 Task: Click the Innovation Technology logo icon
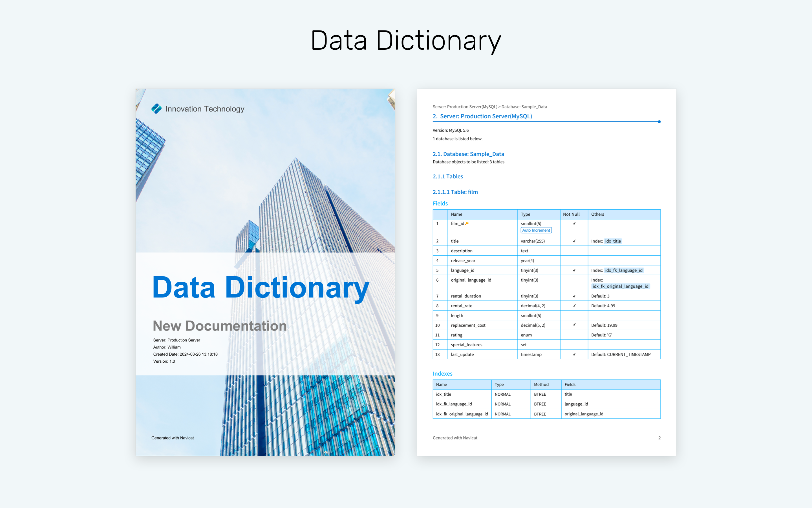click(x=156, y=109)
